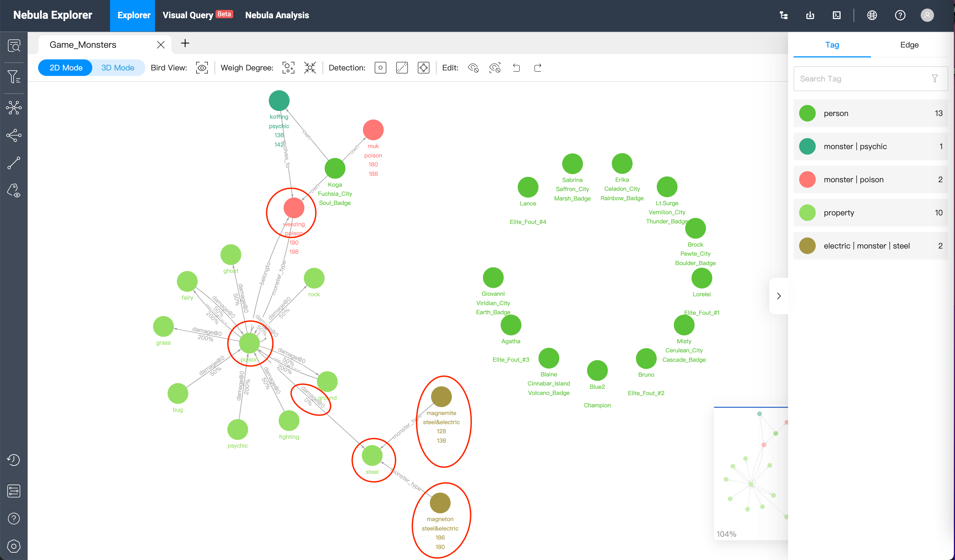The height and width of the screenshot is (560, 955).
Task: Select the koffing node
Action: [x=279, y=101]
